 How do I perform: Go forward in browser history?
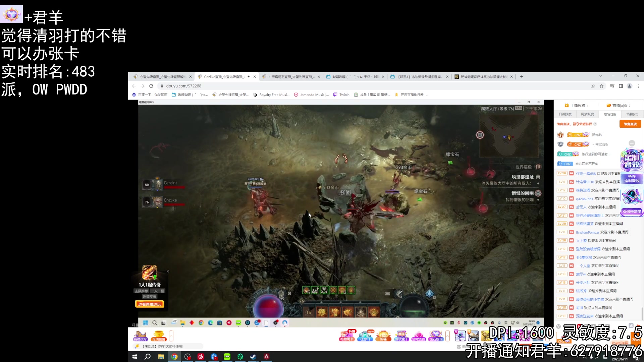tap(143, 86)
